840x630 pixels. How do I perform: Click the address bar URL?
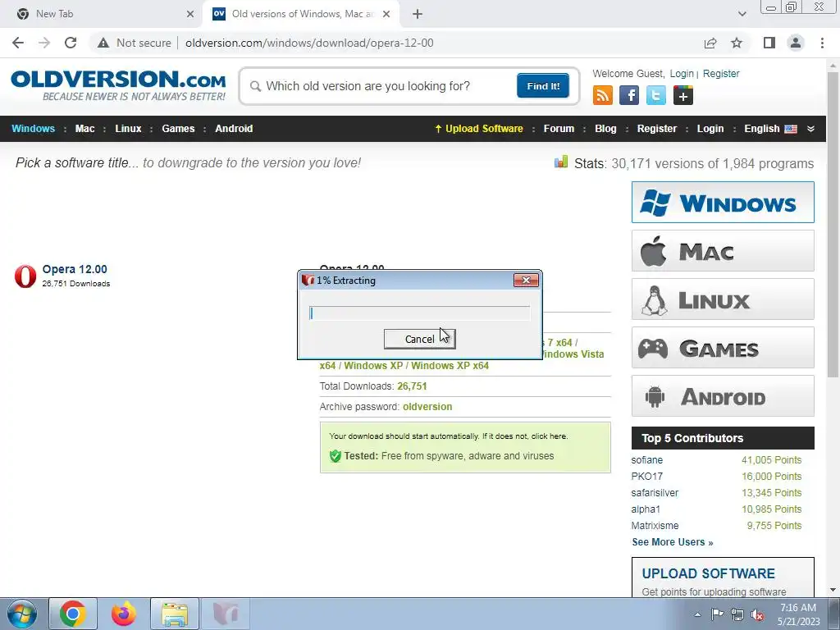[309, 43]
